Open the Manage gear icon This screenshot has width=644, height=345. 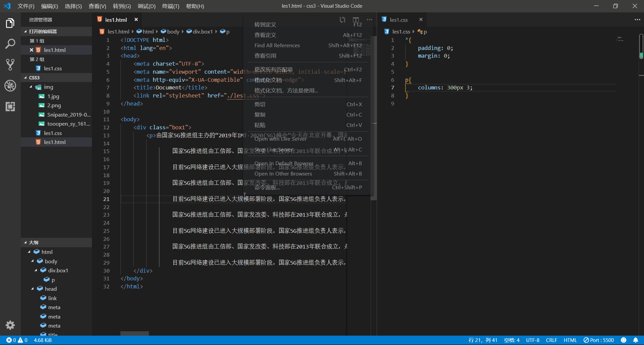[10, 325]
